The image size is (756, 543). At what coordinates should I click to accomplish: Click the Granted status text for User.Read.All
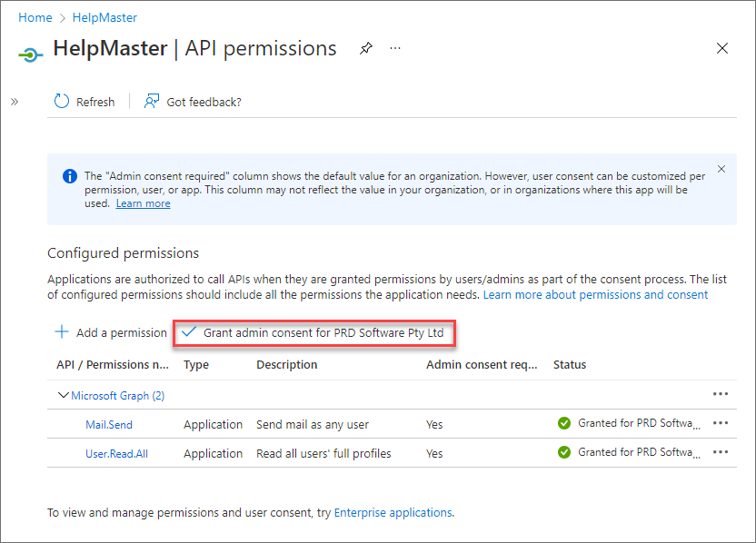pos(639,452)
